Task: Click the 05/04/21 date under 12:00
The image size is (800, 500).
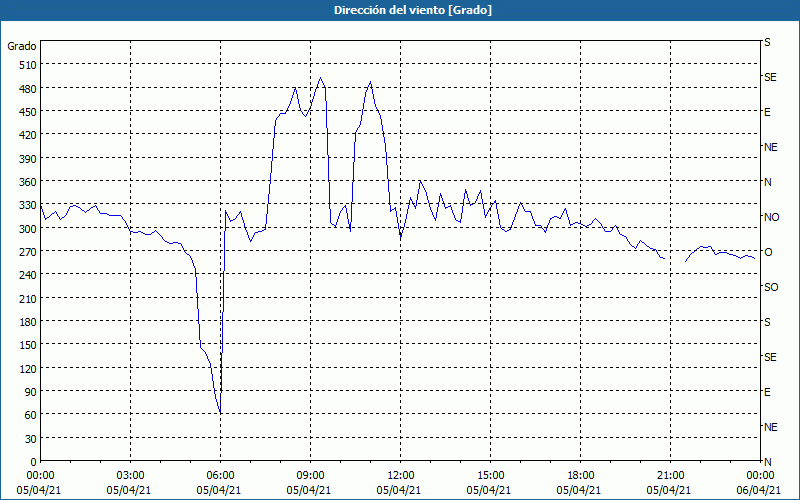Action: pyautogui.click(x=399, y=490)
